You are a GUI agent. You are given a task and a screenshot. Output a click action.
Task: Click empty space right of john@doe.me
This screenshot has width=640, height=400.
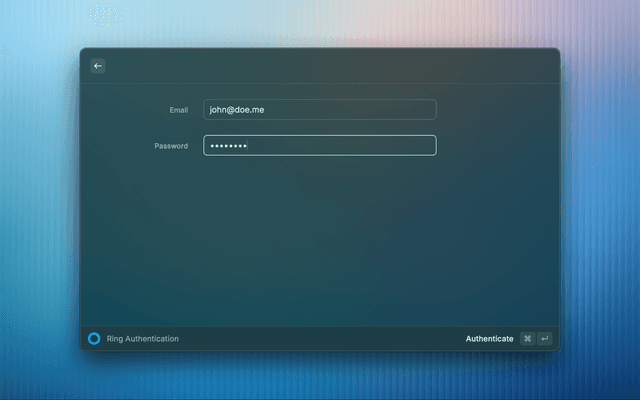350,110
